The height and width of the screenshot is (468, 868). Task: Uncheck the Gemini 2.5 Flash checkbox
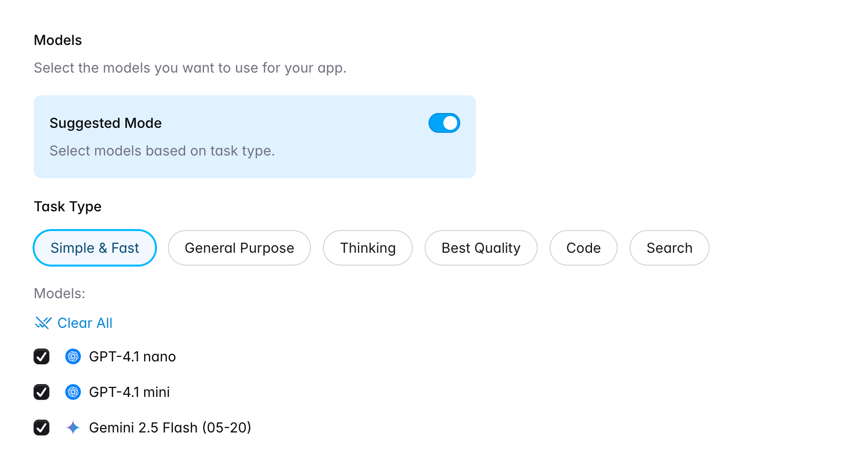pyautogui.click(x=41, y=428)
